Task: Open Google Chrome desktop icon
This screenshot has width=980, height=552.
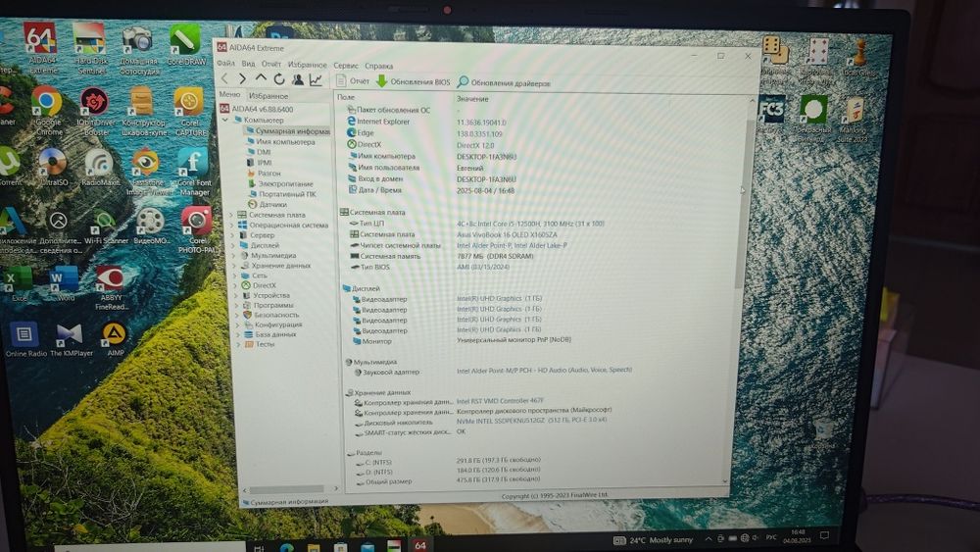Action: coord(48,111)
